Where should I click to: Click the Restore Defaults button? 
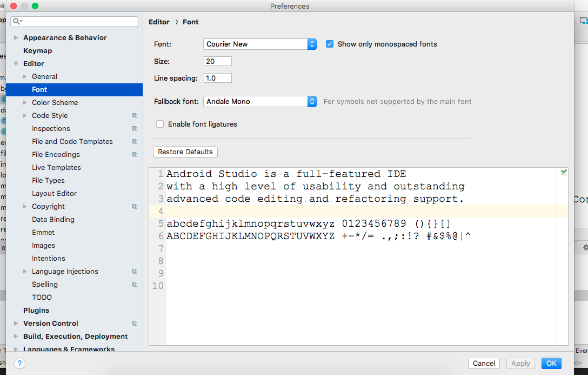(x=185, y=152)
